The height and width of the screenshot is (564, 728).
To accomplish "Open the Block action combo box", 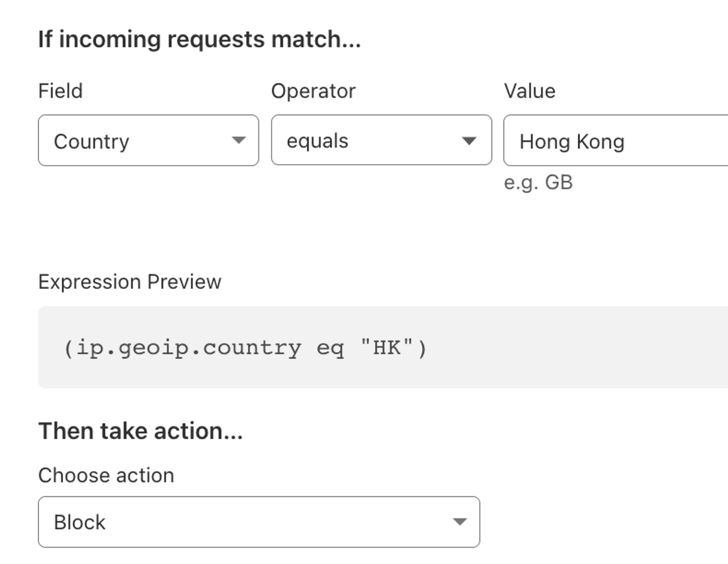I will pos(259,522).
